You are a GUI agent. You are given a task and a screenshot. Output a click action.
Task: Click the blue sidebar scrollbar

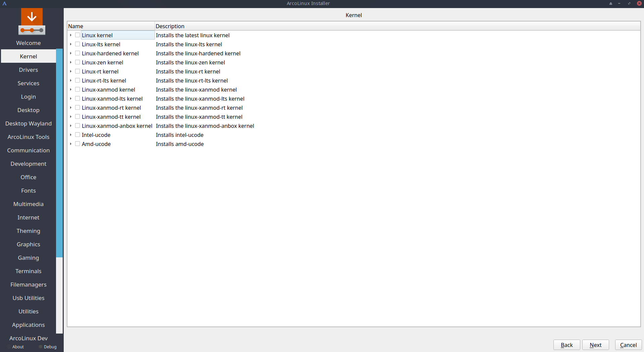[59, 153]
